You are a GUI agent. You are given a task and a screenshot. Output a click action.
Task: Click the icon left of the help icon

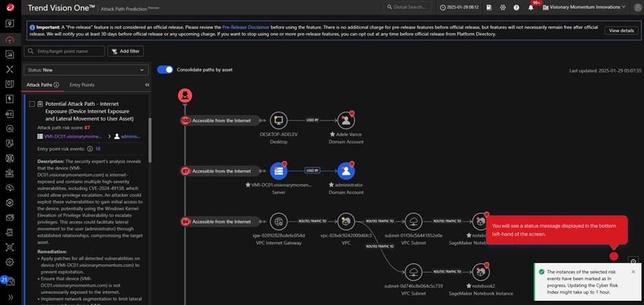tap(503, 7)
